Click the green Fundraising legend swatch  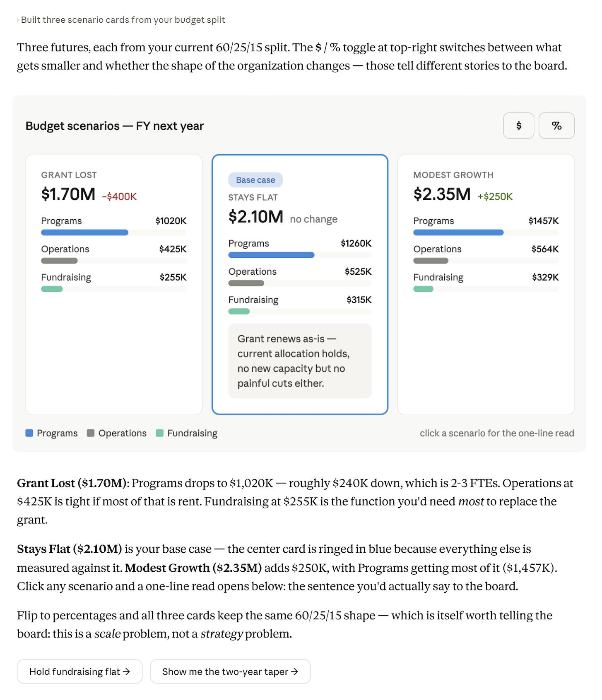[159, 433]
